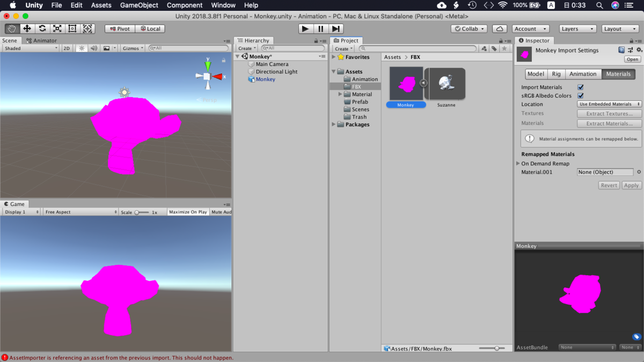Toggle scene lighting sun icon

pos(82,48)
